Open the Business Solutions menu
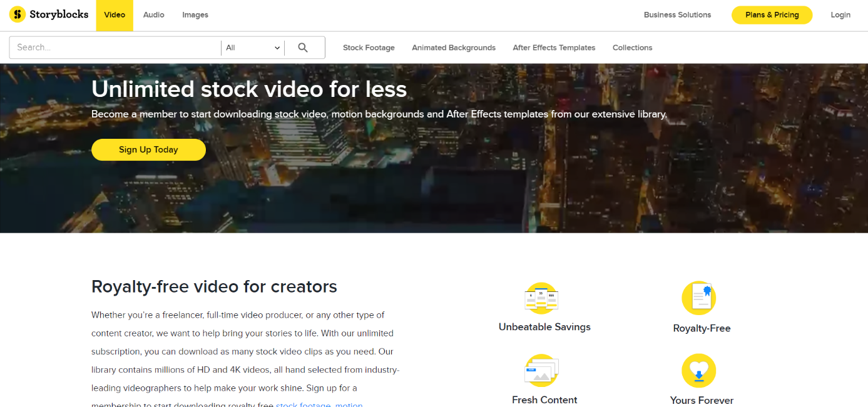868x407 pixels. click(677, 15)
